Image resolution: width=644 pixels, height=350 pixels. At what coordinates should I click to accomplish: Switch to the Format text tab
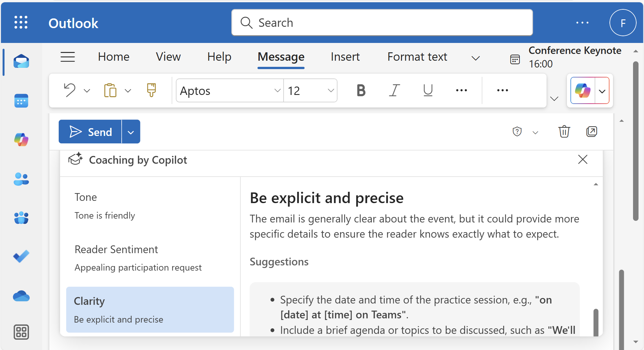coord(417,57)
